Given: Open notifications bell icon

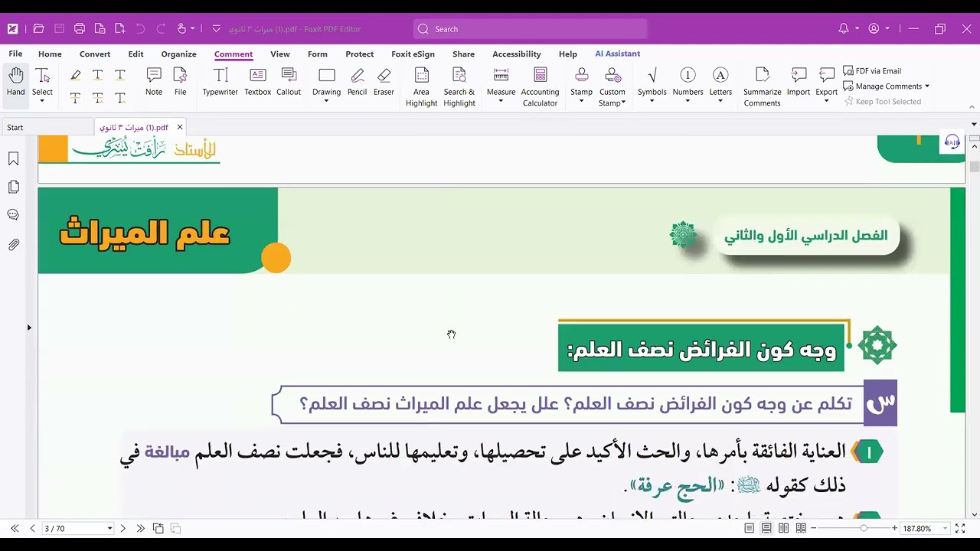Looking at the screenshot, I should click(x=844, y=29).
